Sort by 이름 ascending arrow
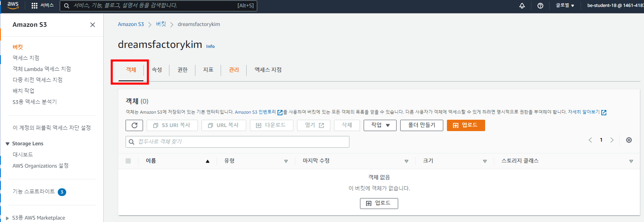This screenshot has width=644, height=222. click(x=208, y=162)
